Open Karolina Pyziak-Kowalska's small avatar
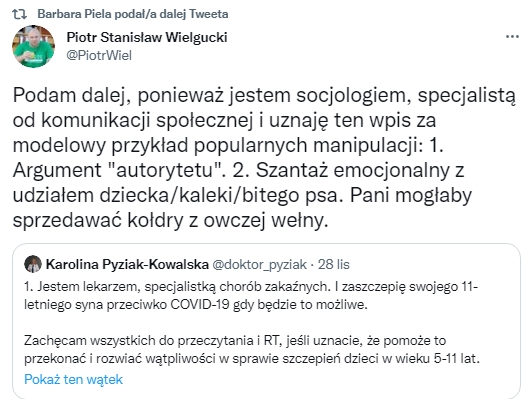525x399 pixels. 33,264
